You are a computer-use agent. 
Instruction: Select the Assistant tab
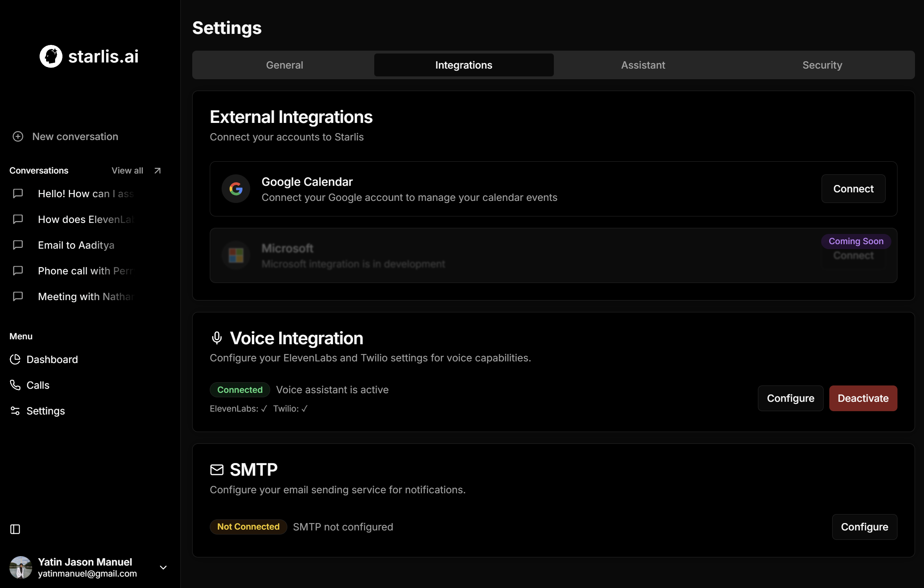tap(643, 65)
